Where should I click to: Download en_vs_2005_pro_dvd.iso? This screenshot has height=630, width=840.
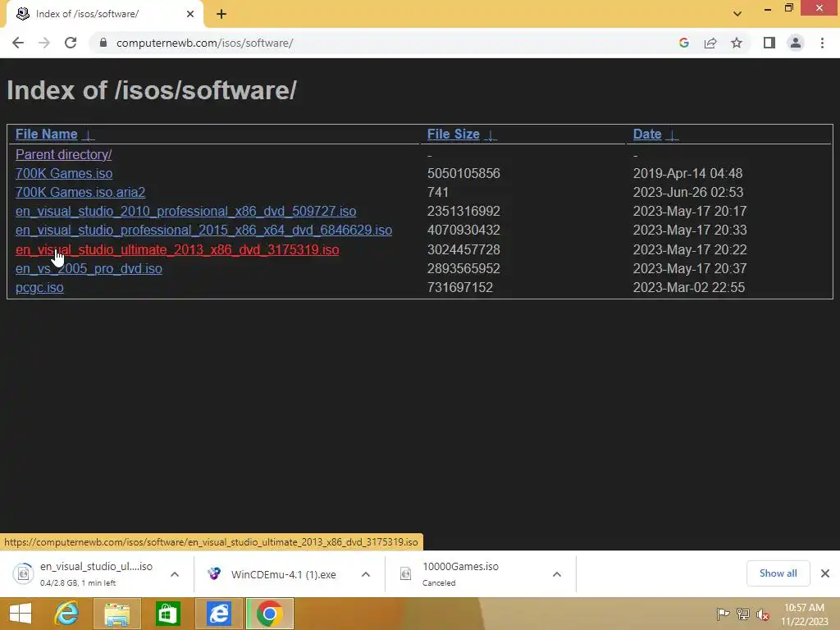pyautogui.click(x=89, y=268)
